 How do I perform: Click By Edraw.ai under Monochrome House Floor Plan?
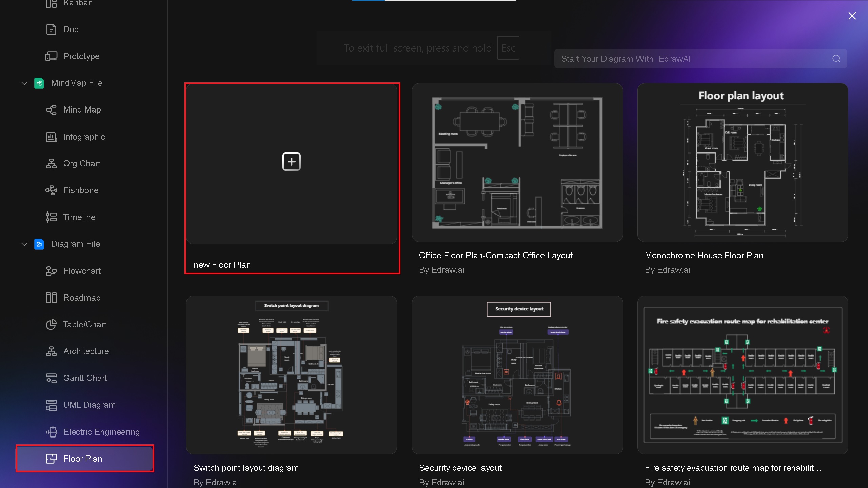667,270
